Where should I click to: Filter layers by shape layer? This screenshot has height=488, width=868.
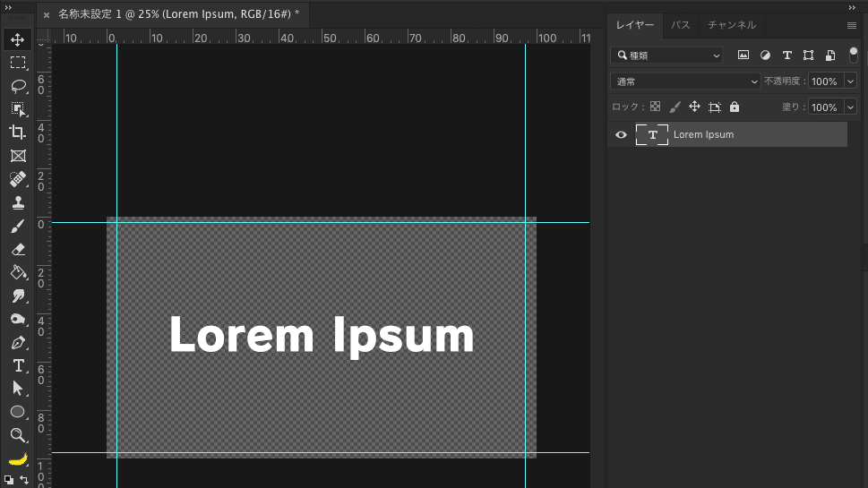[808, 55]
